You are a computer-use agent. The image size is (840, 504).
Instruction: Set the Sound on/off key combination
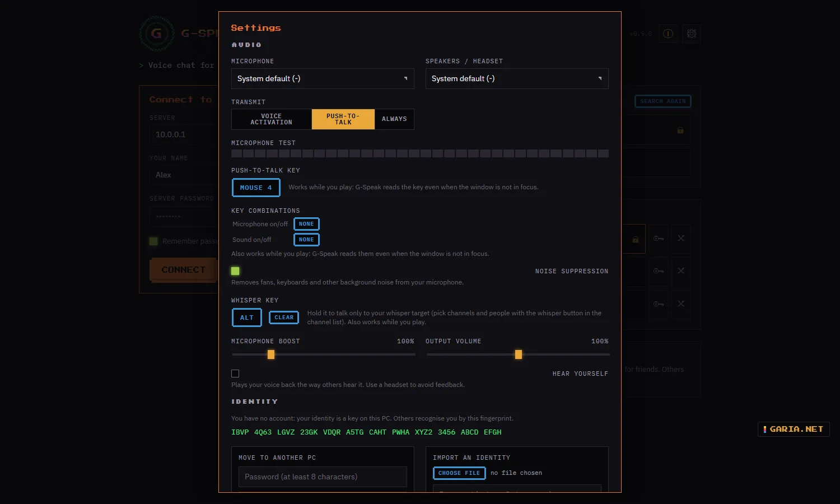click(306, 240)
